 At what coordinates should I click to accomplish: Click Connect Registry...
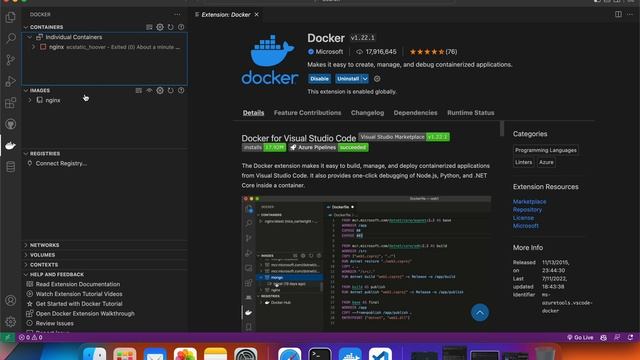point(61,163)
